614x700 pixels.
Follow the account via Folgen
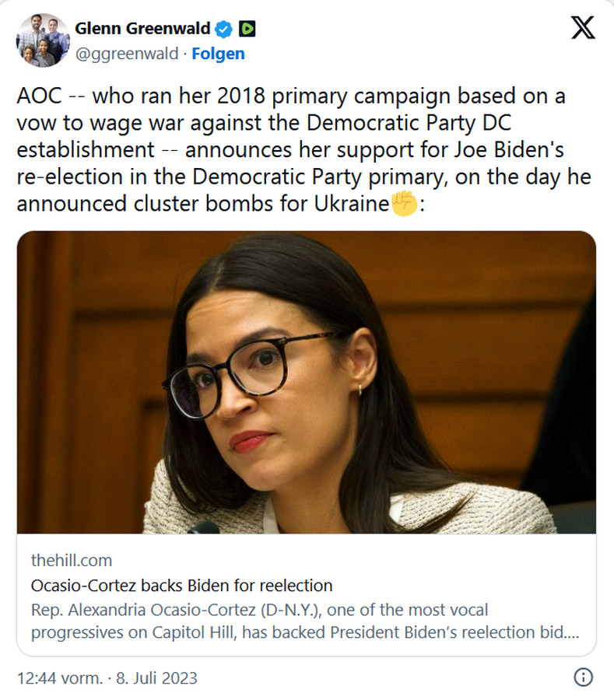pos(218,54)
